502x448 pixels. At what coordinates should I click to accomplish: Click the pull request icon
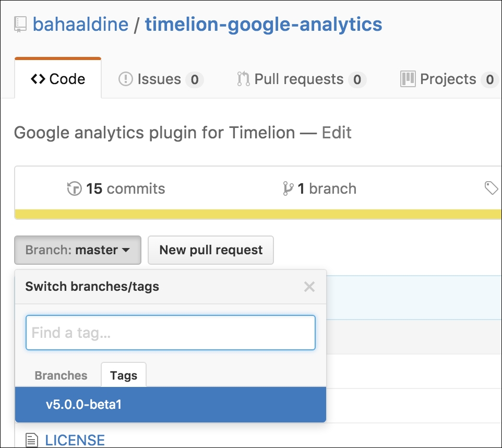tap(243, 79)
